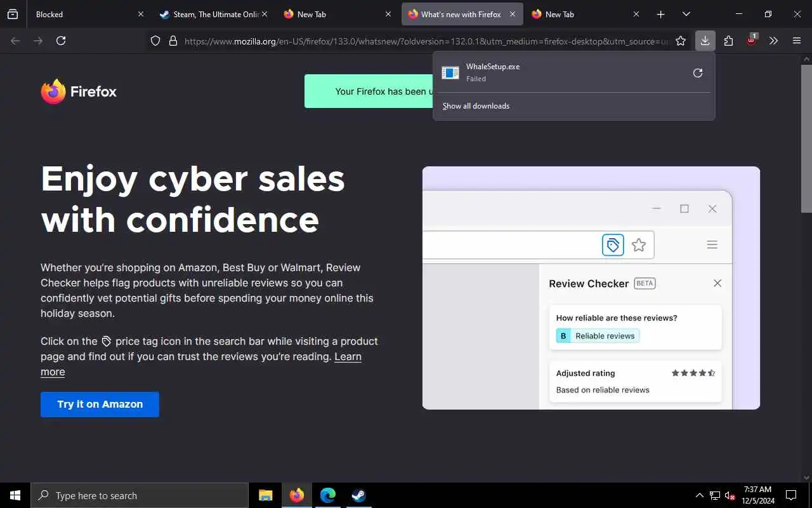
Task: Close the last New Tab
Action: (x=636, y=14)
